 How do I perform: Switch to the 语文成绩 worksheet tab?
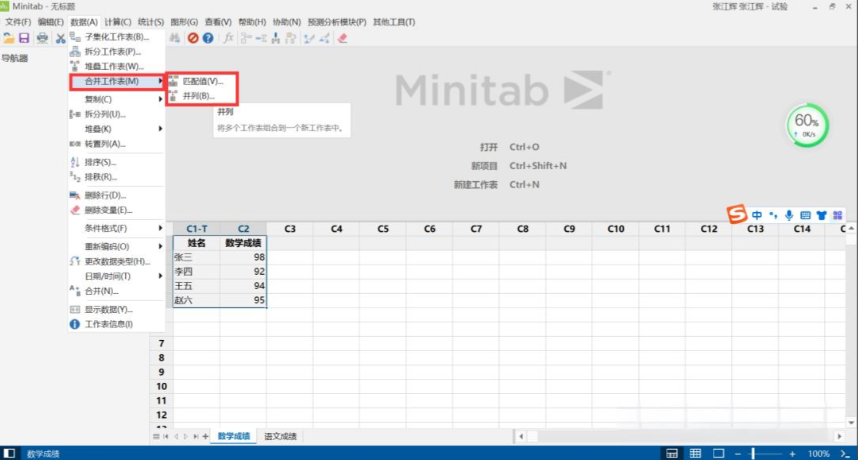pyautogui.click(x=281, y=436)
